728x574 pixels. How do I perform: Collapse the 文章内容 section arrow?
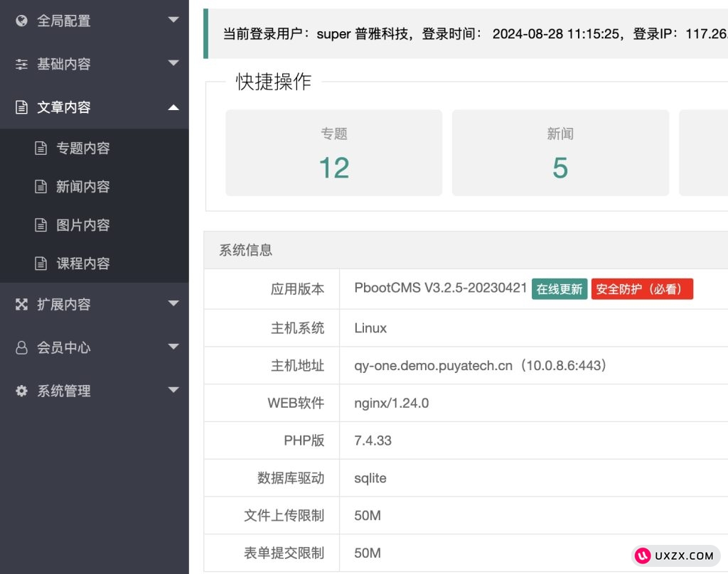173,107
